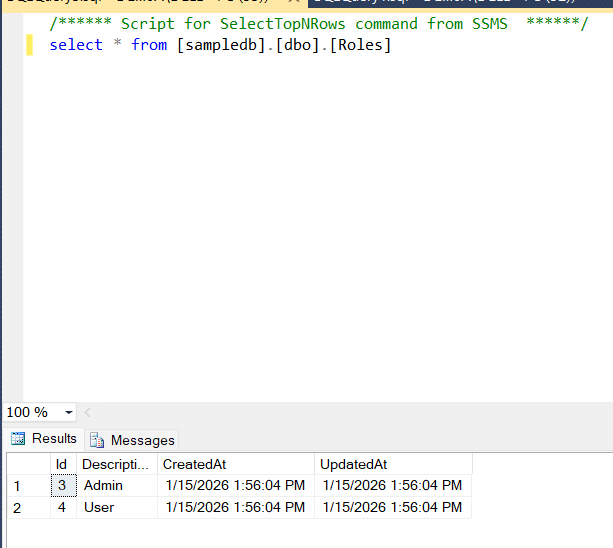Click inside the zoom percentage field
The image size is (613, 548).
28,413
